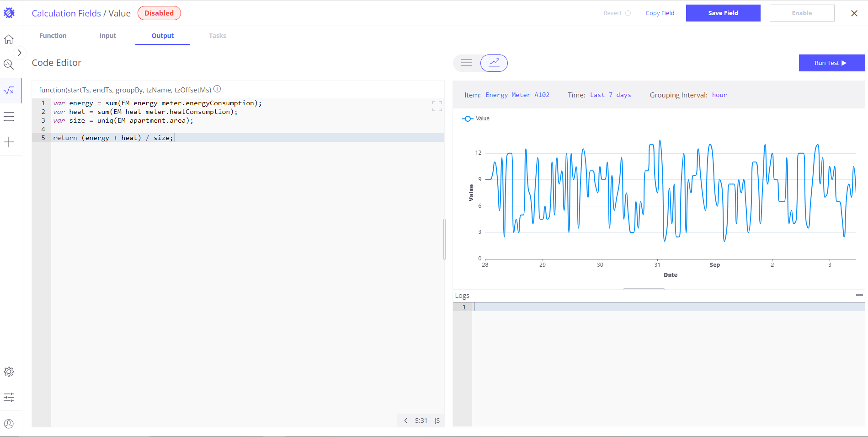Change the Grouping Interval hour value
Image resolution: width=868 pixels, height=437 pixels.
[x=719, y=95]
